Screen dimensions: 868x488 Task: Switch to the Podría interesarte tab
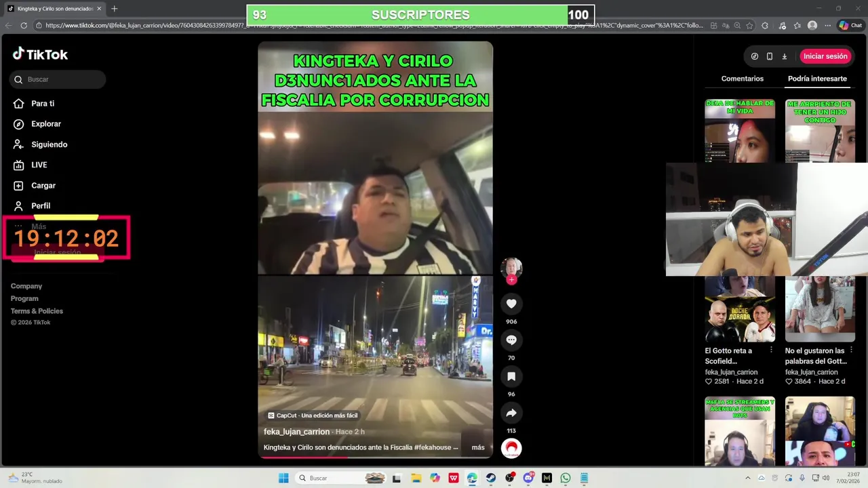pyautogui.click(x=817, y=79)
